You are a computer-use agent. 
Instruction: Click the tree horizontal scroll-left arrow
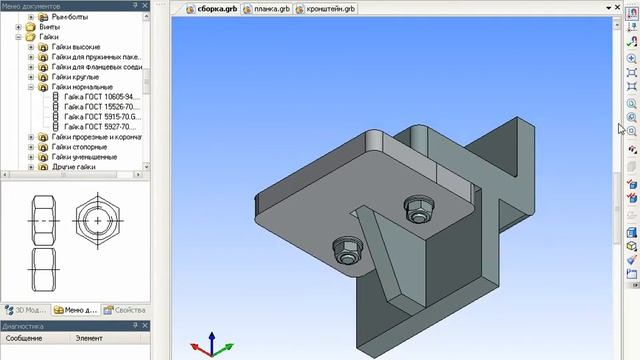5,175
